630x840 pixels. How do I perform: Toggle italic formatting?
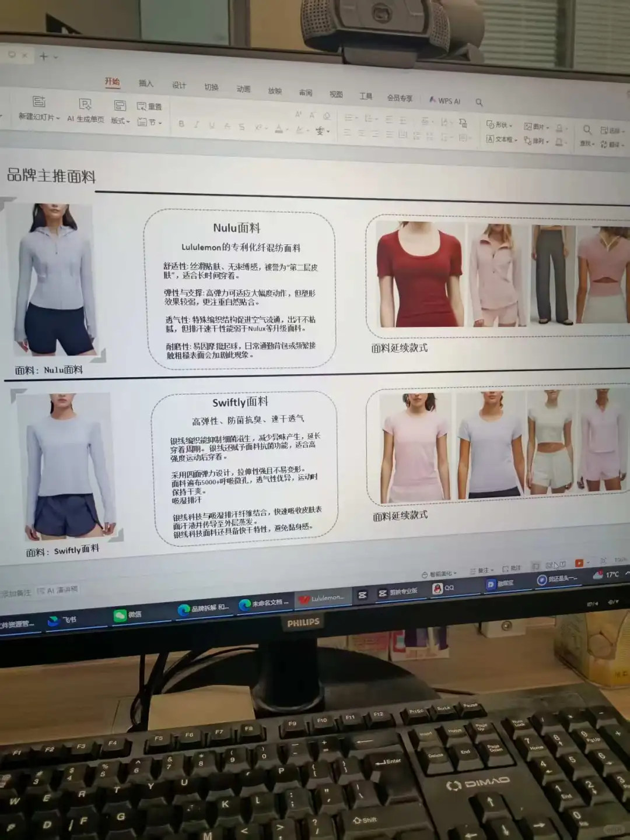coord(197,125)
